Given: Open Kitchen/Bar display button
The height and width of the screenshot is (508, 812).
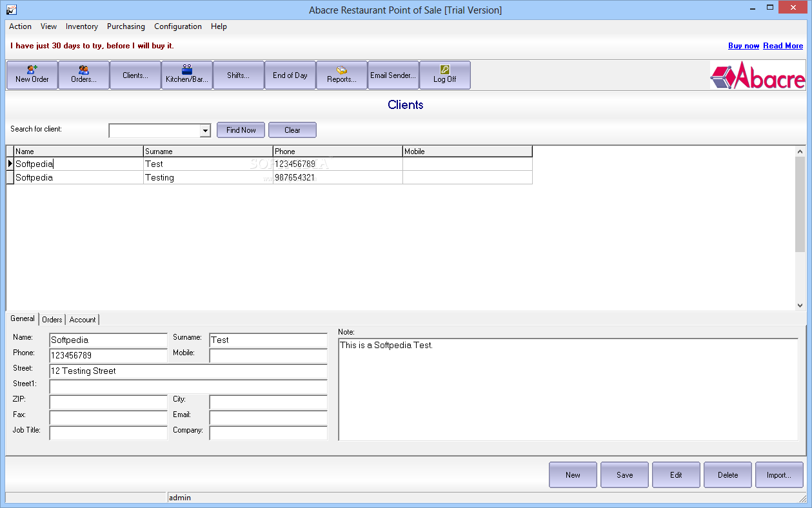Looking at the screenshot, I should [x=187, y=75].
